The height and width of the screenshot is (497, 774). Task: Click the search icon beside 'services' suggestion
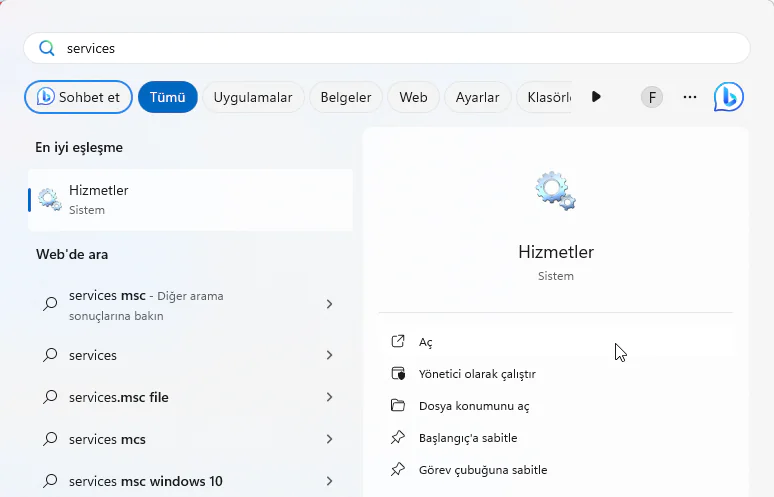[x=50, y=355]
